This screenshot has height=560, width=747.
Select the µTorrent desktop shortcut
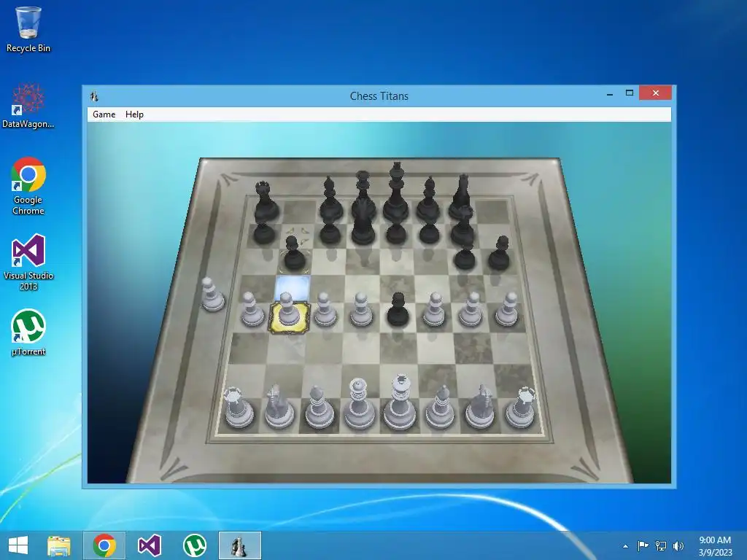click(x=28, y=332)
